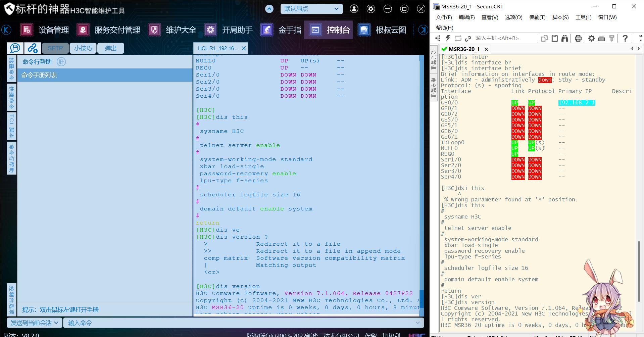Switch to the HCL R1_192.16... session tab
644x337 pixels.
[218, 48]
